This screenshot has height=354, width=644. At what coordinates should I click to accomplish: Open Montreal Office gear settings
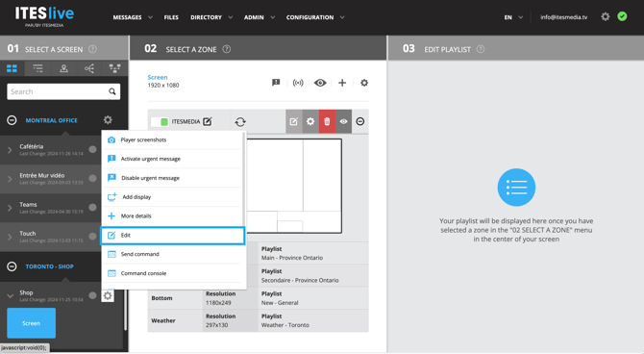click(x=108, y=120)
